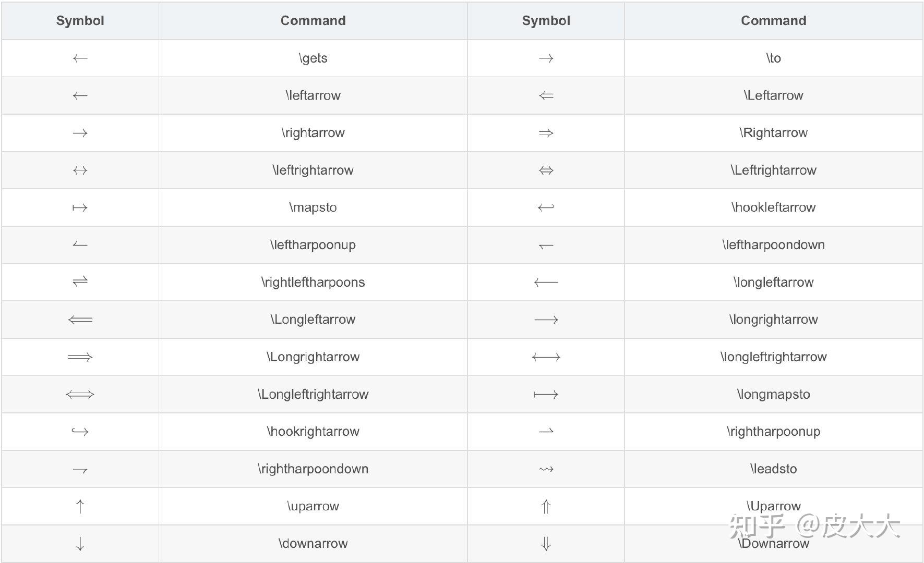The image size is (924, 563).
Task: Click the \Uparrow double up arrow symbol
Action: 546,506
